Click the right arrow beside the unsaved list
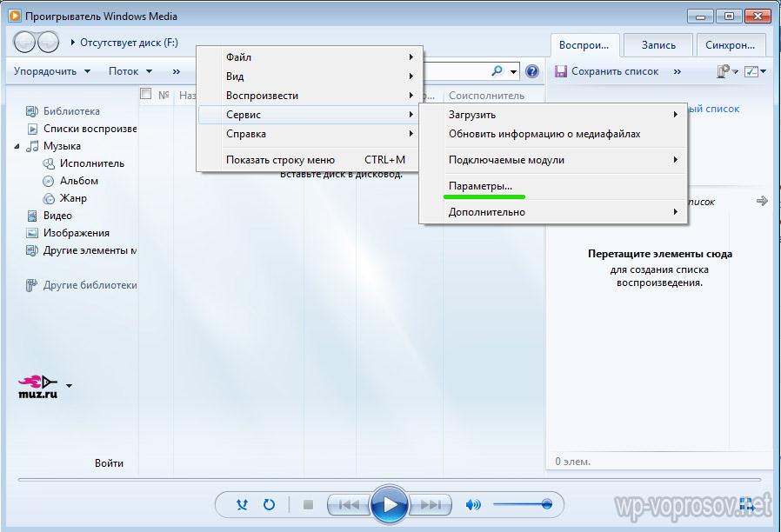 (x=762, y=201)
